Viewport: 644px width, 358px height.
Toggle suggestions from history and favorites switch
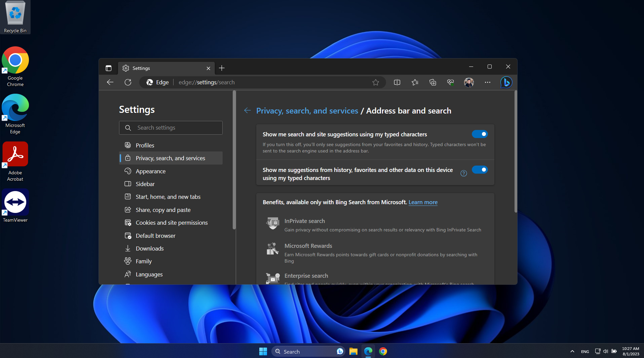(480, 170)
